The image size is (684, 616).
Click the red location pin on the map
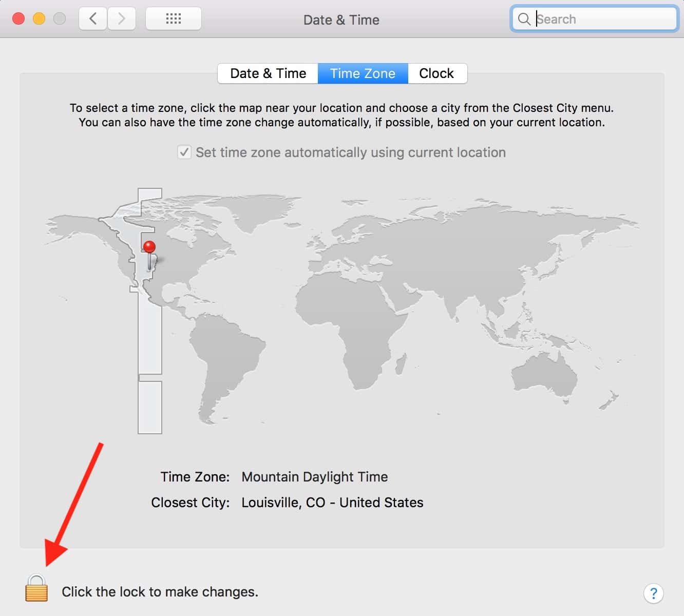(x=149, y=247)
